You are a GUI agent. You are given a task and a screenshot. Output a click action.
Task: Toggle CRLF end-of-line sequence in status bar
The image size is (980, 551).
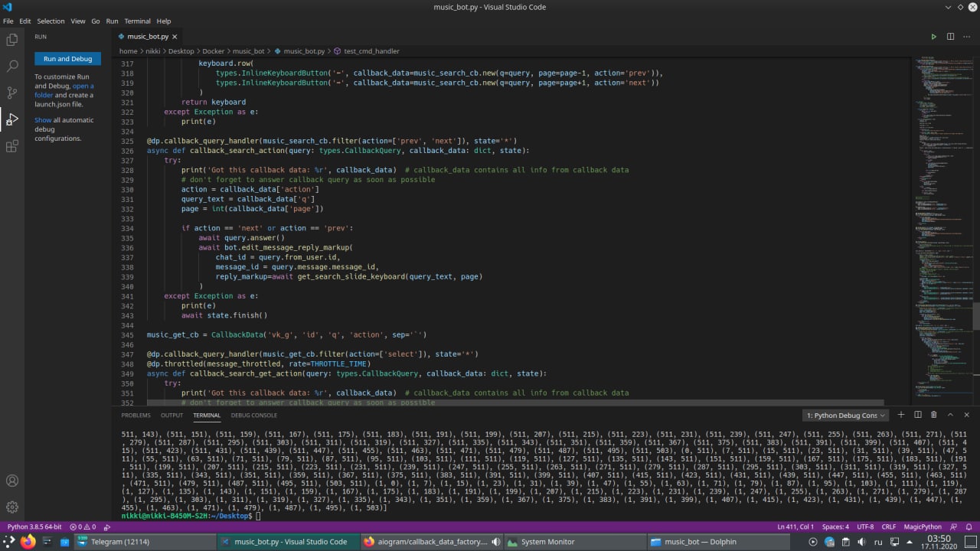point(888,527)
